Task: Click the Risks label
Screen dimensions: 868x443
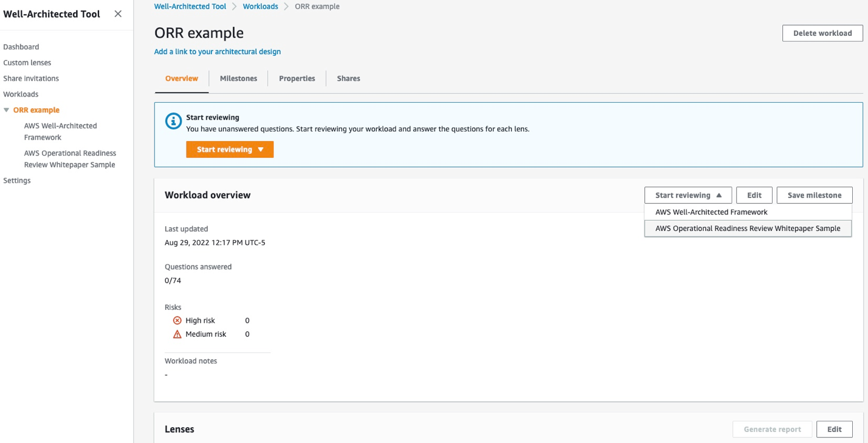Action: coord(173,307)
